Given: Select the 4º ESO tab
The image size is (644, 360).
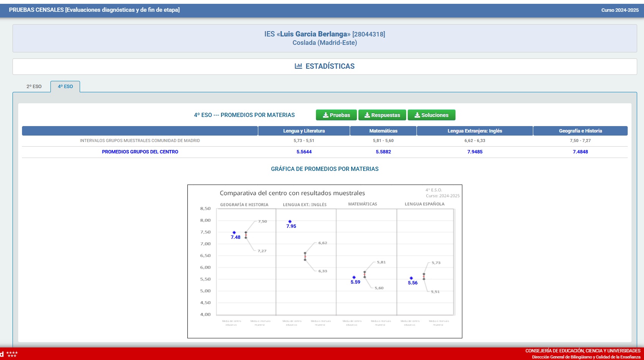Looking at the screenshot, I should pos(65,87).
